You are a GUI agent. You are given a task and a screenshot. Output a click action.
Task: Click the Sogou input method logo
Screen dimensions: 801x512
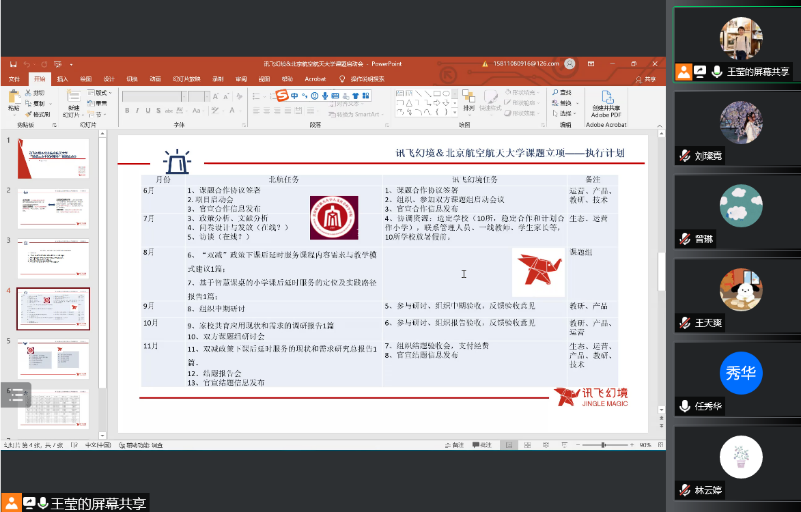click(283, 95)
